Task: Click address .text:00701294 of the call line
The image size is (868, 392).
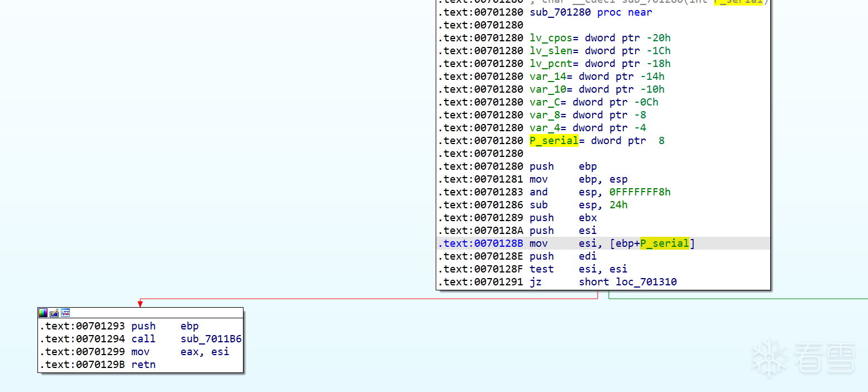Action: pyautogui.click(x=82, y=339)
